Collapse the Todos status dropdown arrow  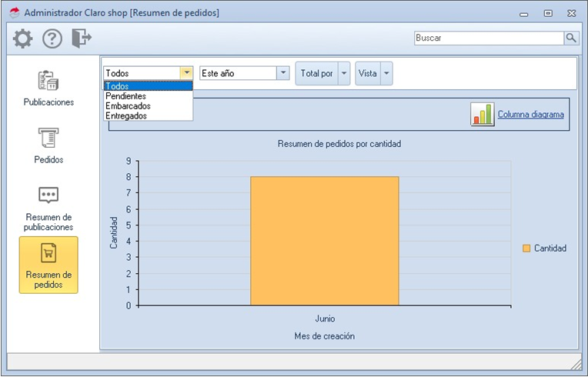tap(186, 73)
